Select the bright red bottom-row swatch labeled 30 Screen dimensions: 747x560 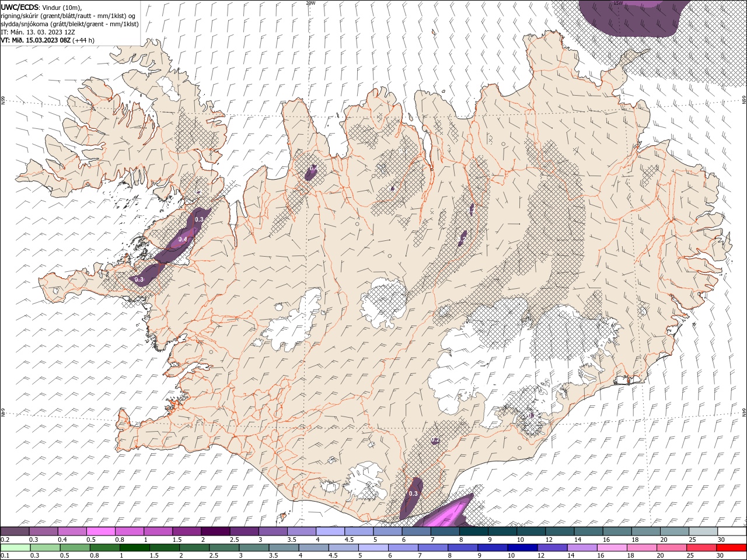coord(731,548)
